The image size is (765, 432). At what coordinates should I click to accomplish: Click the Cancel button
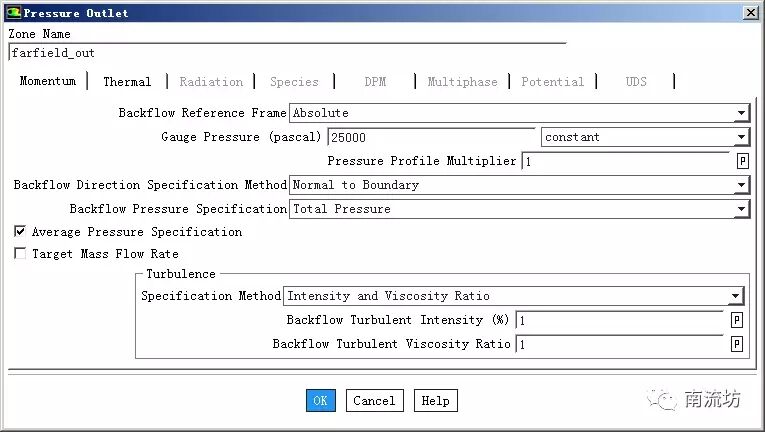pos(374,401)
